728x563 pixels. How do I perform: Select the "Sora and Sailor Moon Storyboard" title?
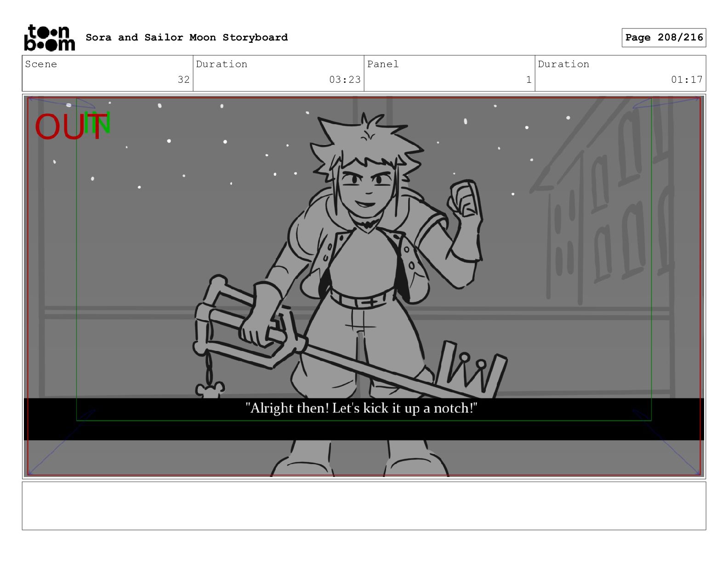[187, 37]
